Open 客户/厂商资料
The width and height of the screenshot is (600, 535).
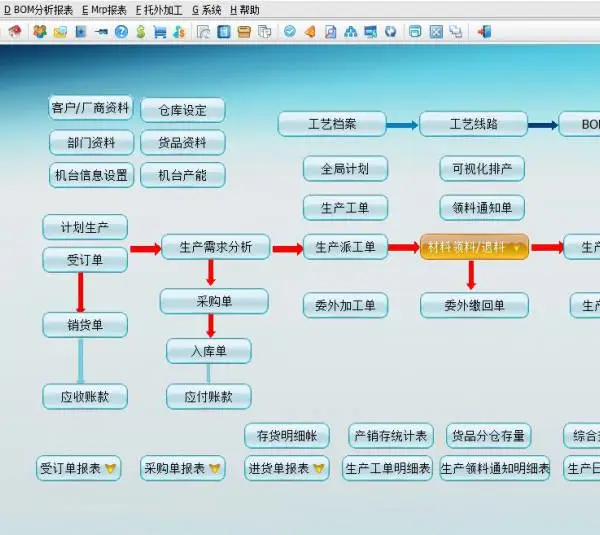tap(91, 108)
